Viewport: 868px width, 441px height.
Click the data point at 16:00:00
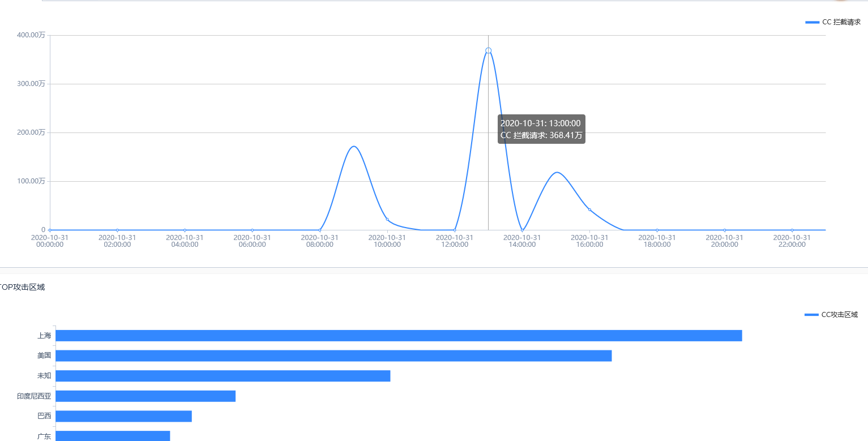(589, 209)
